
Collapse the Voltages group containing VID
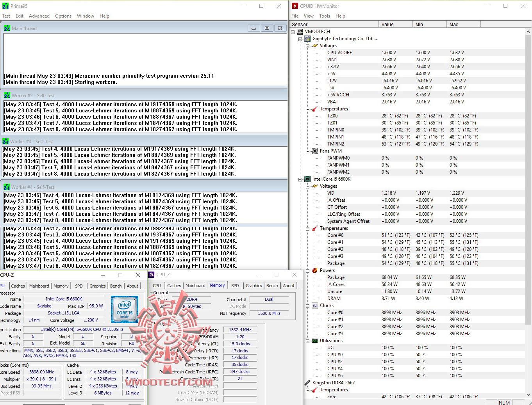307,186
